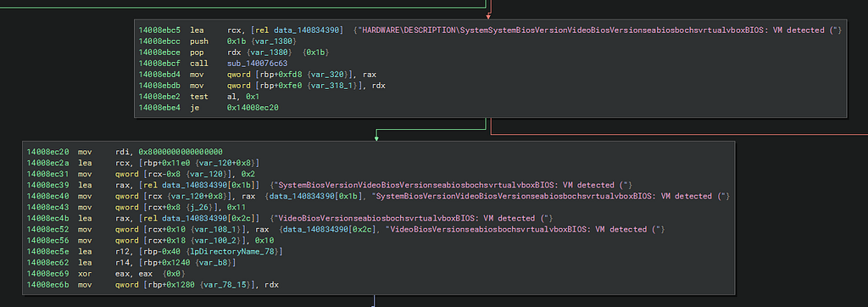
Task: Click address 14008ec20 at the second block start
Action: (x=49, y=151)
